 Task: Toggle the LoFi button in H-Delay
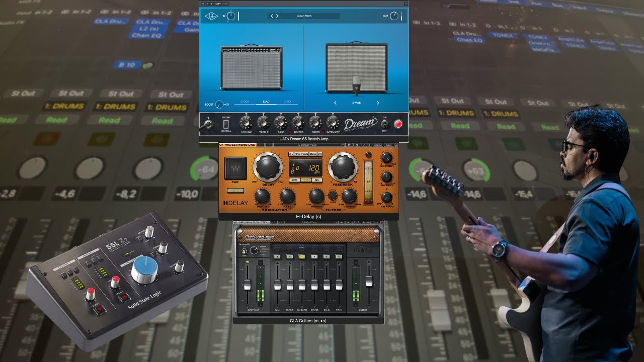coord(235,190)
